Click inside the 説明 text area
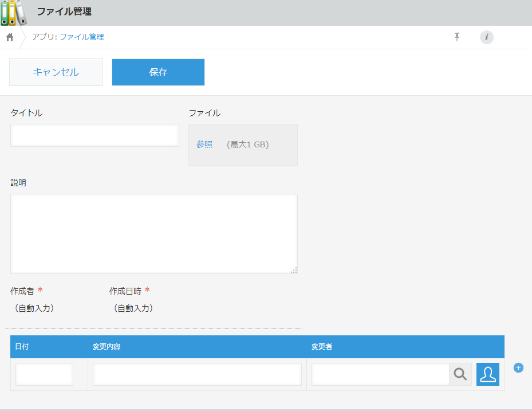 coord(153,233)
